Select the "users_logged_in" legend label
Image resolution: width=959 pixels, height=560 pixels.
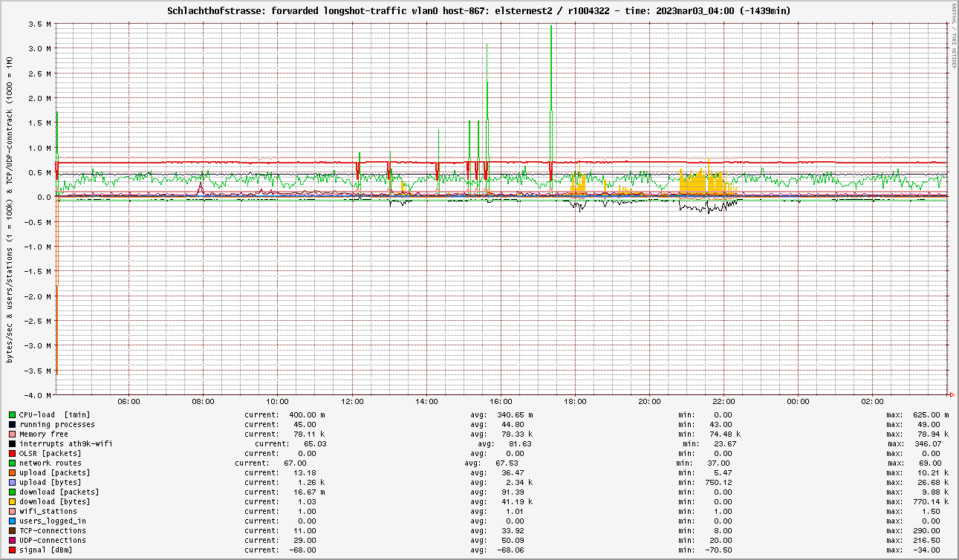53,521
